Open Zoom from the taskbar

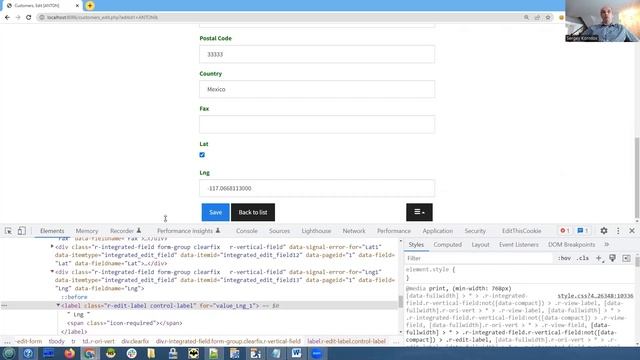[317, 353]
